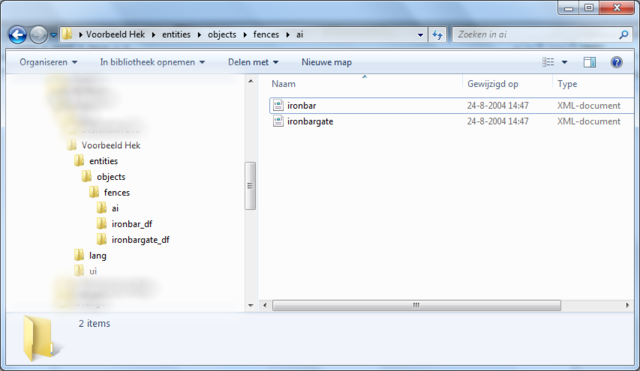Click the magnifying glass search icon
This screenshot has height=371, width=640.
pyautogui.click(x=623, y=35)
